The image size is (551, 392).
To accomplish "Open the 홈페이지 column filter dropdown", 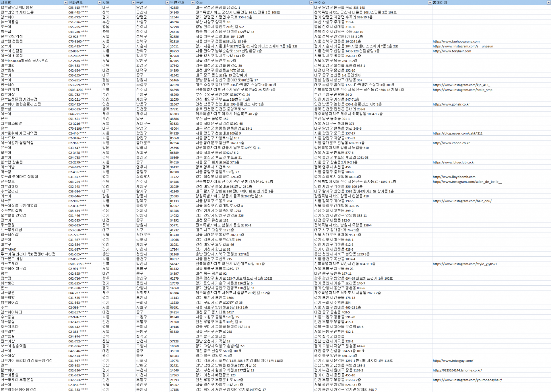I will (x=548, y=3).
